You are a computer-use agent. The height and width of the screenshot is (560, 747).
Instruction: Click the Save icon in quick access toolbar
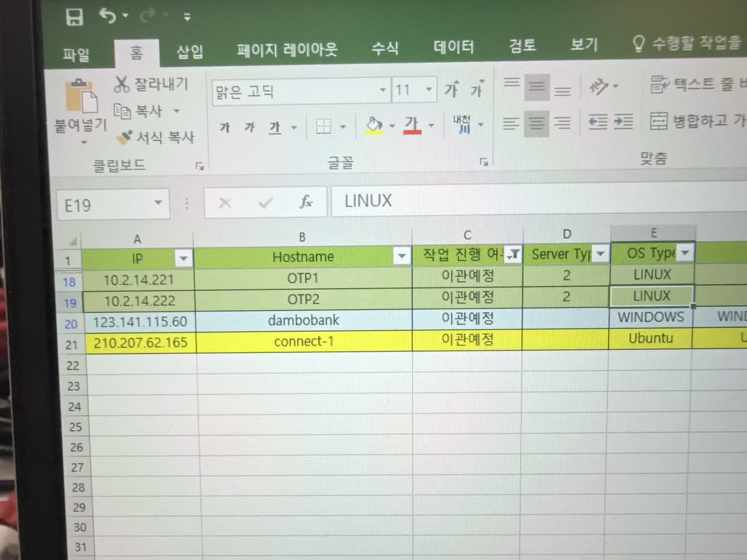75,17
